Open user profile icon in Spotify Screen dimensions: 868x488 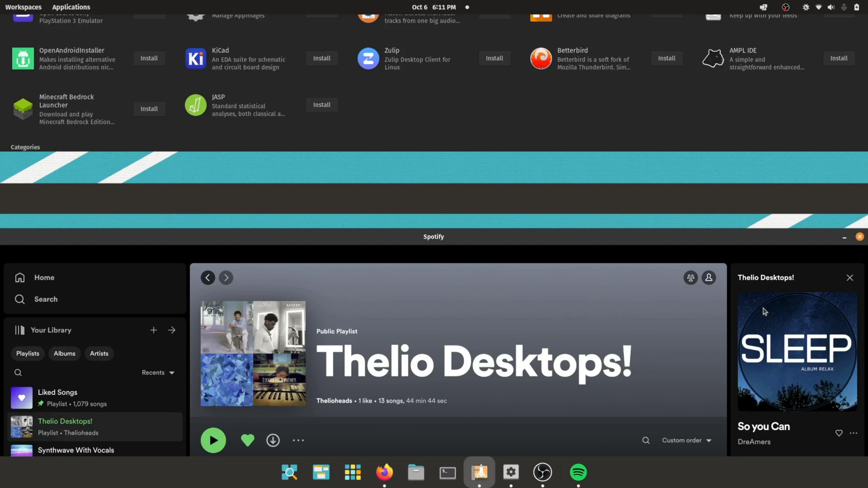709,277
